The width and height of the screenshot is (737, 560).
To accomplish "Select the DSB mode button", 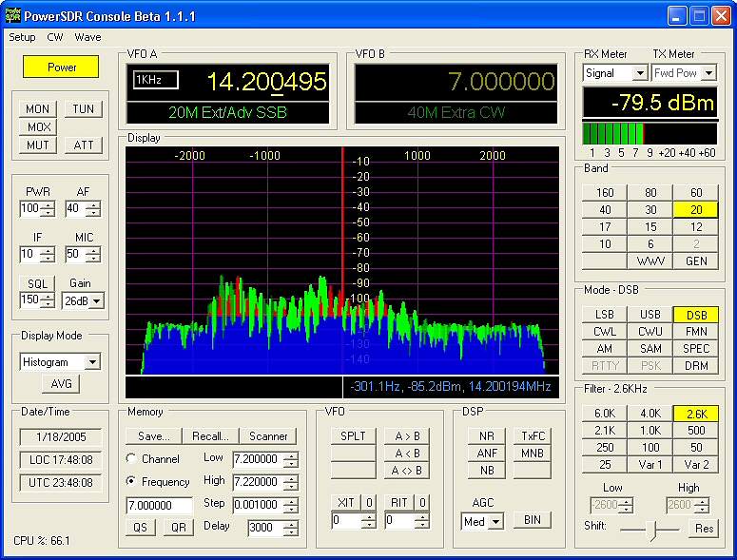I will [x=696, y=315].
